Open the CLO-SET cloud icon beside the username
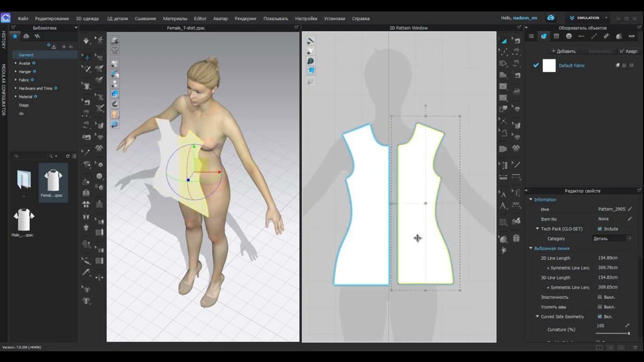The image size is (644, 362). 551,18
